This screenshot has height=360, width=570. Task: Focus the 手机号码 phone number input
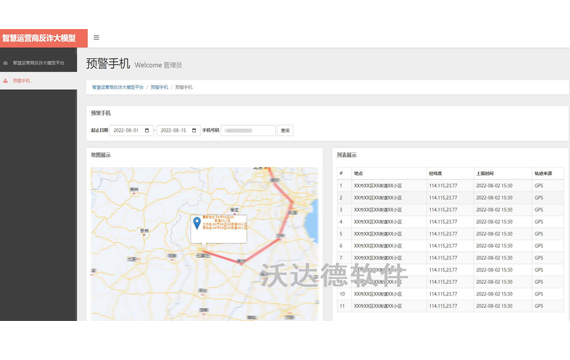tap(248, 131)
